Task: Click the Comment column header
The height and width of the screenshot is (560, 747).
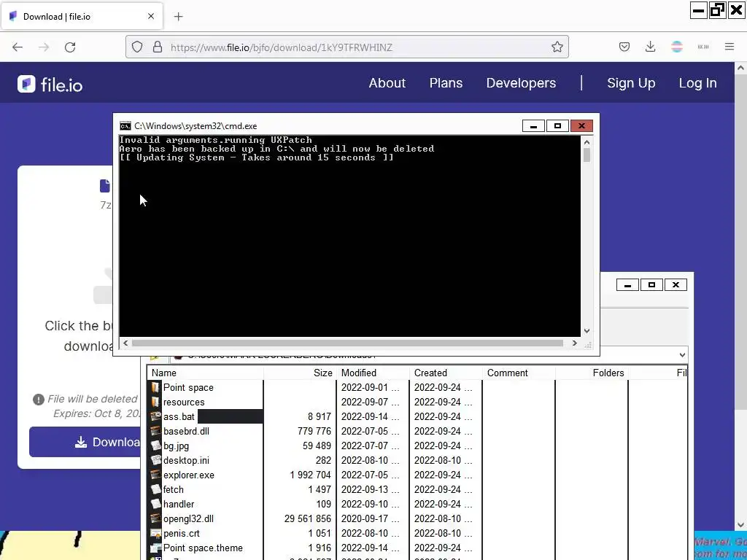Action: pos(519,373)
